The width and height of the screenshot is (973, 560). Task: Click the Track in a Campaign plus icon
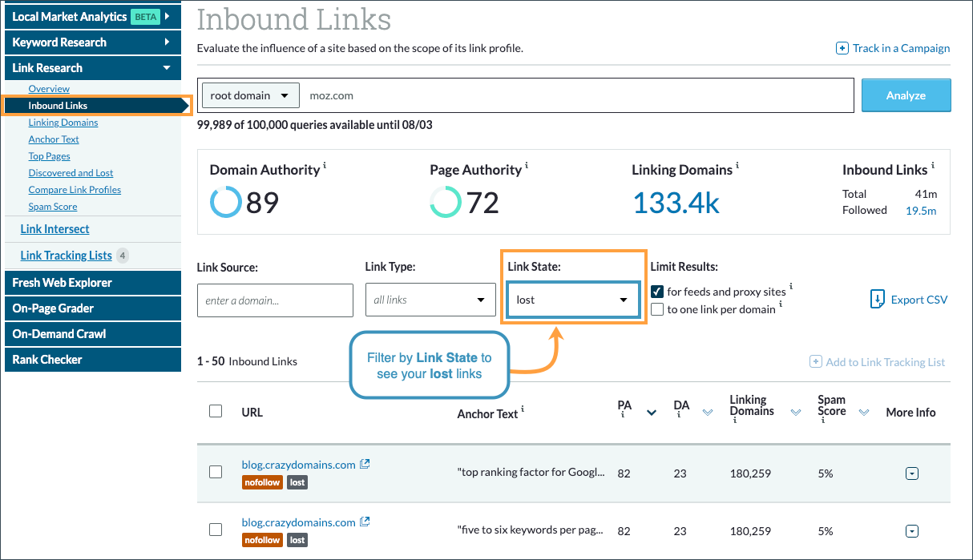click(842, 48)
